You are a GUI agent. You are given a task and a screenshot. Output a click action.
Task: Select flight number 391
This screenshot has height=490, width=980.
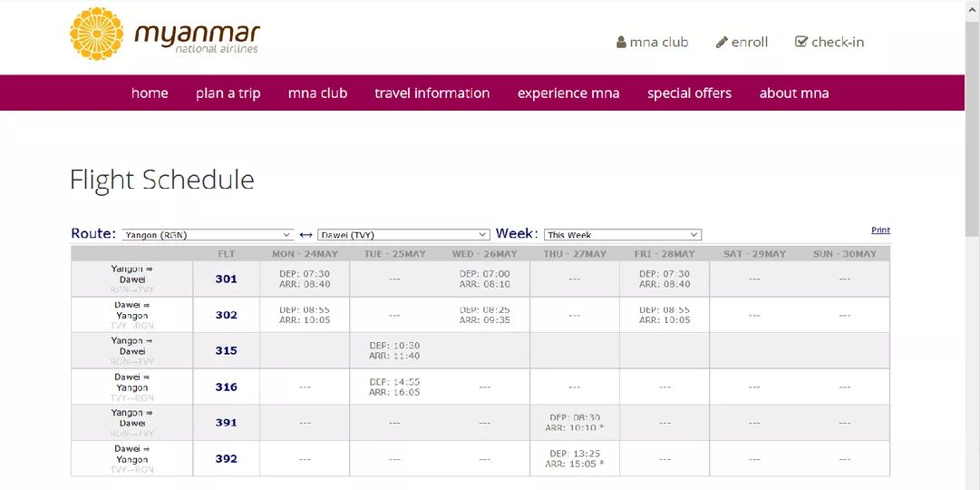click(x=227, y=423)
